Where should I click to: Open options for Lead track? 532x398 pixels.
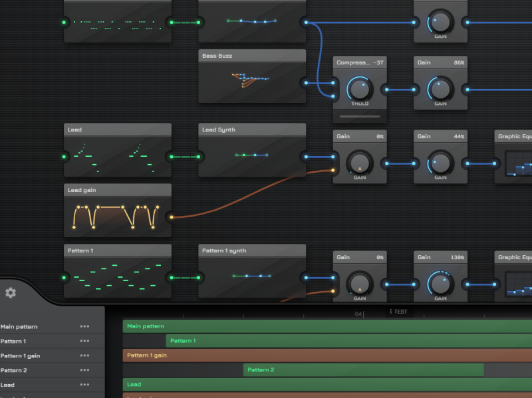click(84, 385)
